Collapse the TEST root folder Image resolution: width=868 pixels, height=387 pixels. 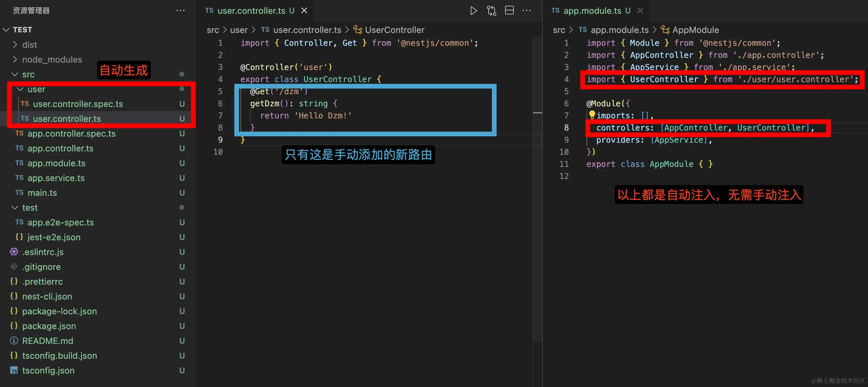pyautogui.click(x=6, y=30)
